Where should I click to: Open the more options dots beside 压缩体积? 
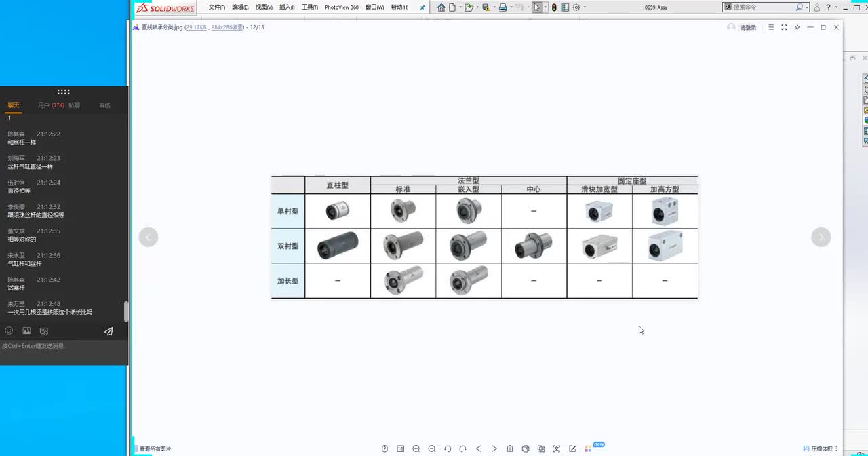[x=837, y=449]
